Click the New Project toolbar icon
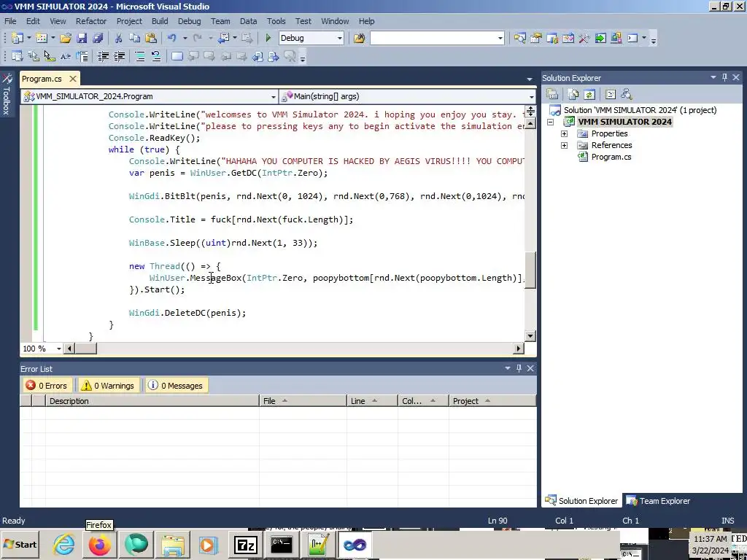The image size is (747, 560). click(x=18, y=38)
